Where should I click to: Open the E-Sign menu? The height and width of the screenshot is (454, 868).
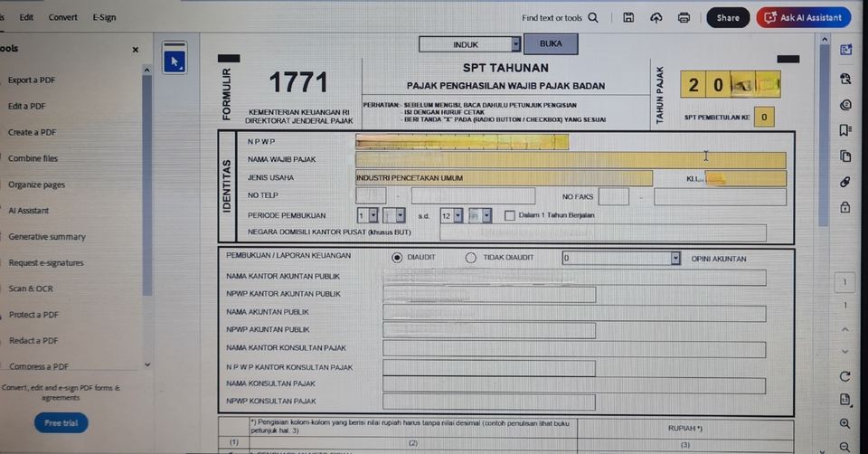tap(104, 17)
